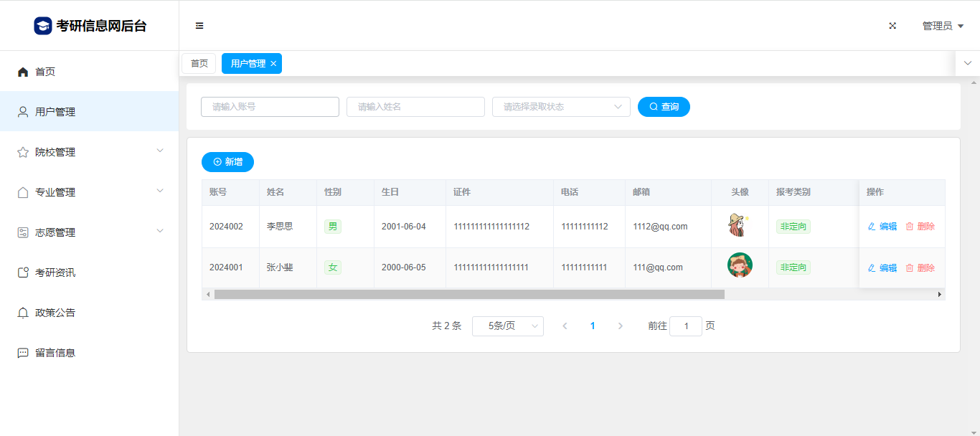Open 考研资讯 from the sidebar
This screenshot has height=436, width=980.
55,272
